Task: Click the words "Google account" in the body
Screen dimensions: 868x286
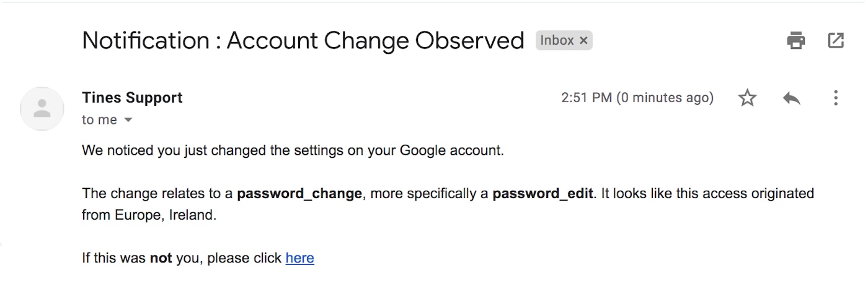Action: tap(451, 150)
